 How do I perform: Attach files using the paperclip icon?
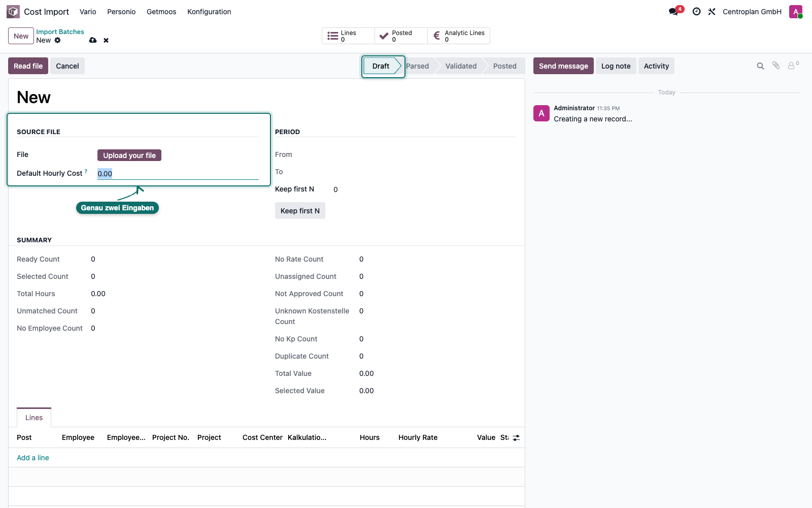click(776, 66)
